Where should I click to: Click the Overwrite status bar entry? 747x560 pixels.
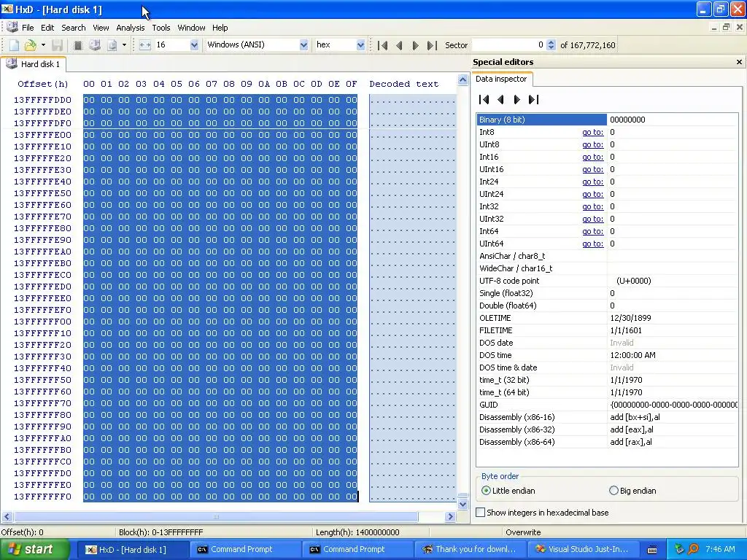tap(523, 532)
